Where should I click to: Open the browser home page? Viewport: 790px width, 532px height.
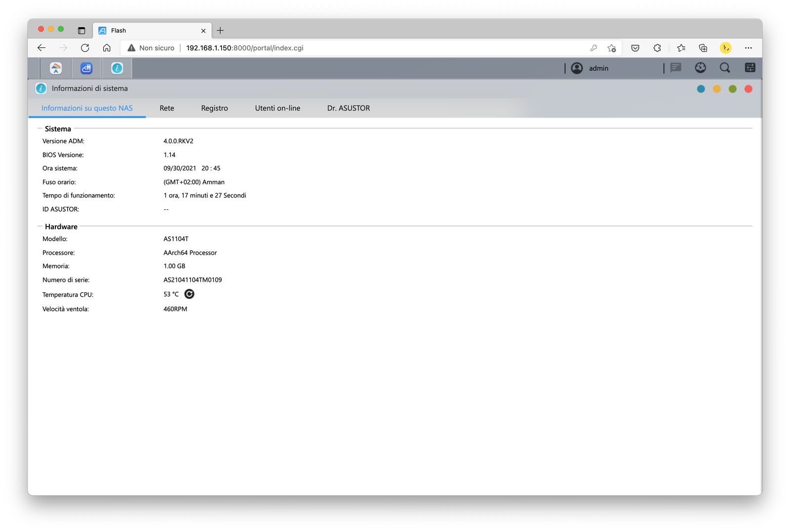click(107, 48)
